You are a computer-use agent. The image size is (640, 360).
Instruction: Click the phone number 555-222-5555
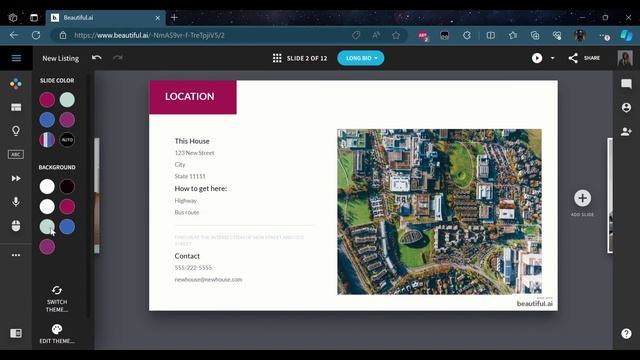[x=193, y=268]
